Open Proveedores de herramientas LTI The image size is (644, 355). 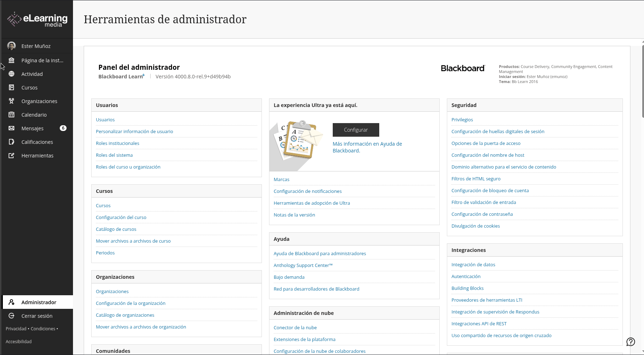click(x=487, y=300)
